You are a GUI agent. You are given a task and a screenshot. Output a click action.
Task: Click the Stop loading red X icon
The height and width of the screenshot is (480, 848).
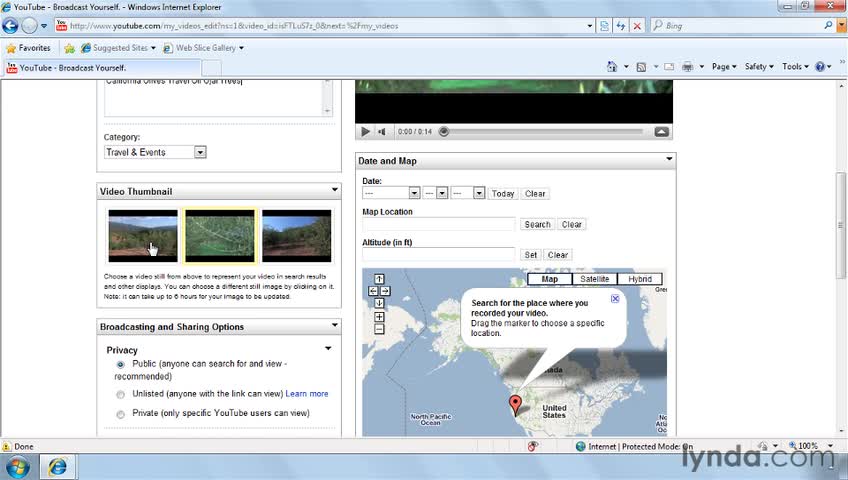tap(637, 25)
